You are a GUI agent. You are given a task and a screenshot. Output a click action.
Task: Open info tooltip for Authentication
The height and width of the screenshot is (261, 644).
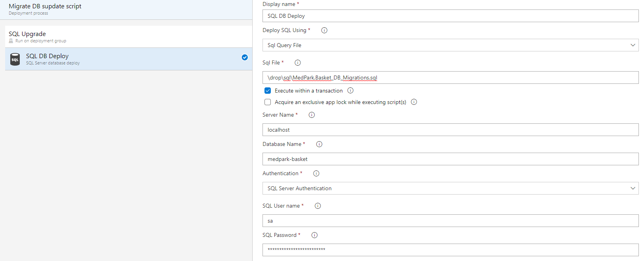pyautogui.click(x=316, y=174)
